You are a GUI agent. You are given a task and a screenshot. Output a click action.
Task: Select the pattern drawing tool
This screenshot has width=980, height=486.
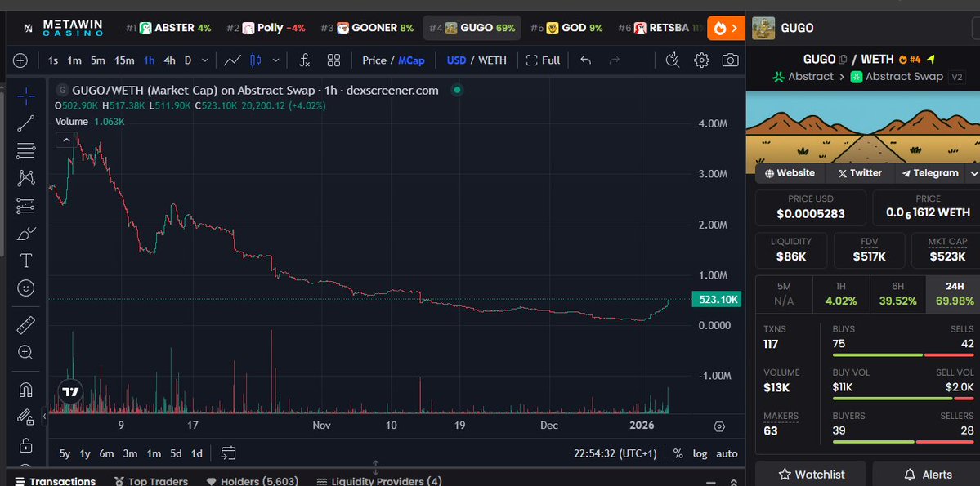[25, 178]
